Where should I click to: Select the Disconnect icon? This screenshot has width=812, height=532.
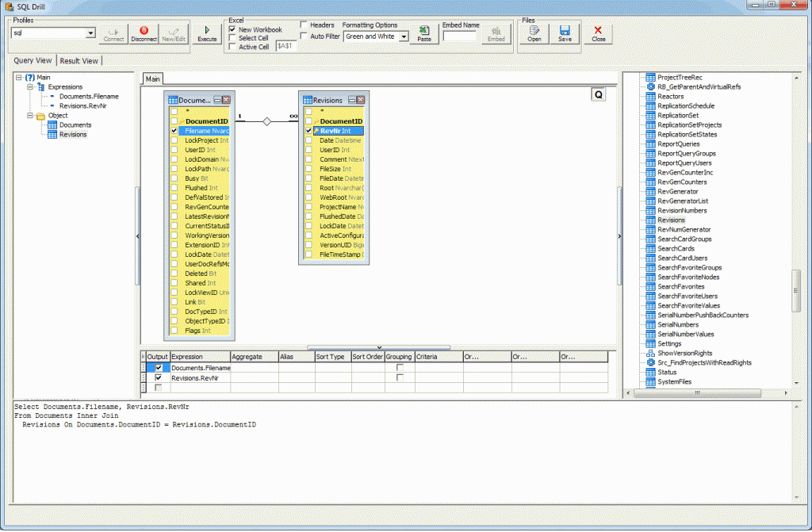point(144,32)
